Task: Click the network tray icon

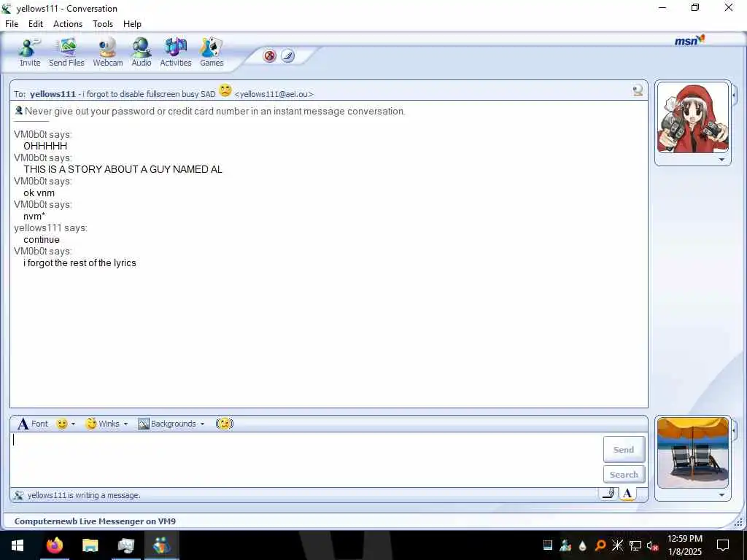Action: (635, 545)
